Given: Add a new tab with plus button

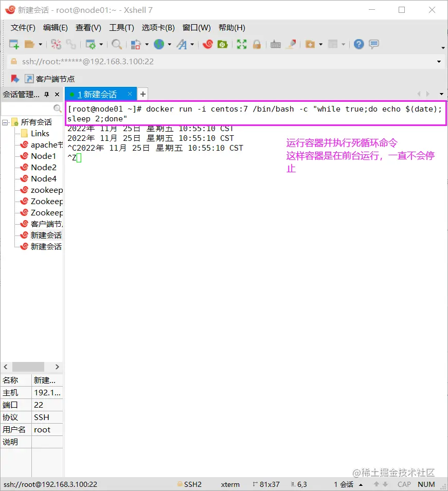Looking at the screenshot, I should coord(143,94).
